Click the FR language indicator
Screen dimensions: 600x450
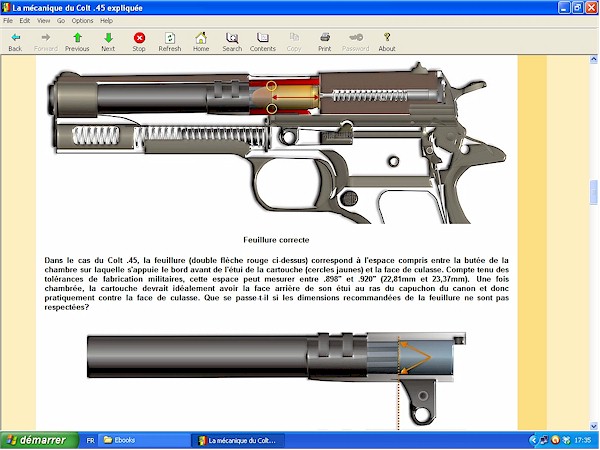click(90, 440)
